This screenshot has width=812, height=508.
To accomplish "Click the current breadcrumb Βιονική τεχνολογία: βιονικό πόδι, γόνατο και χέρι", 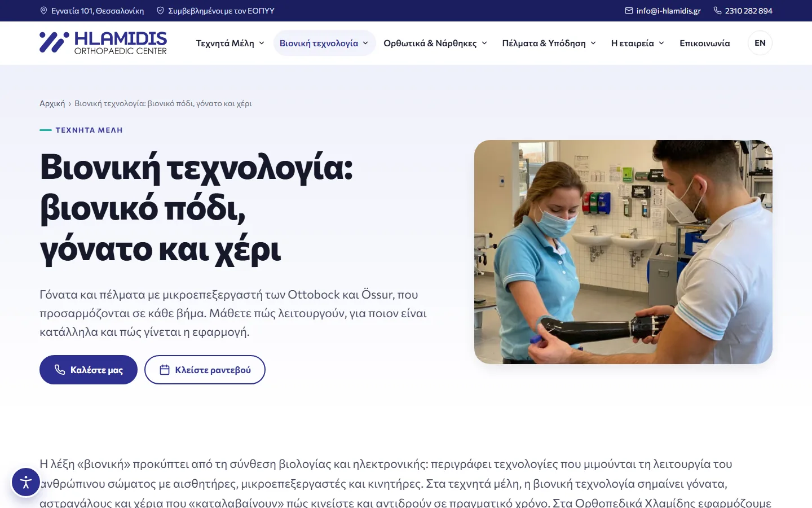I will [x=163, y=103].
